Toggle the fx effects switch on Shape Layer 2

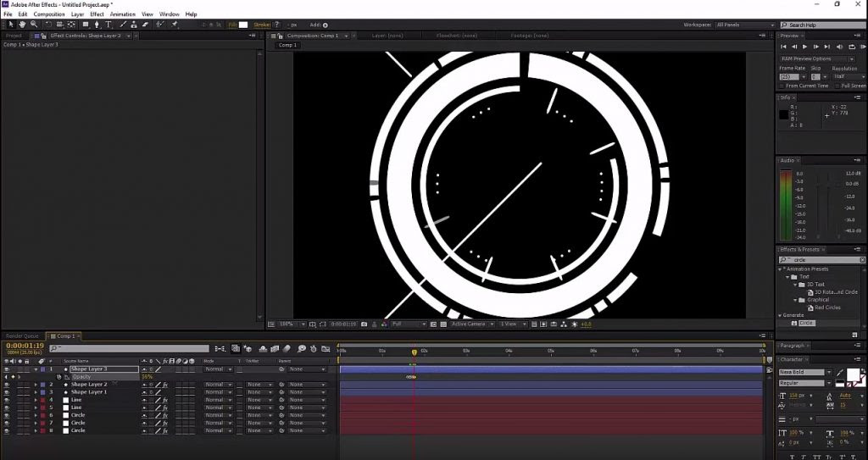click(x=165, y=385)
